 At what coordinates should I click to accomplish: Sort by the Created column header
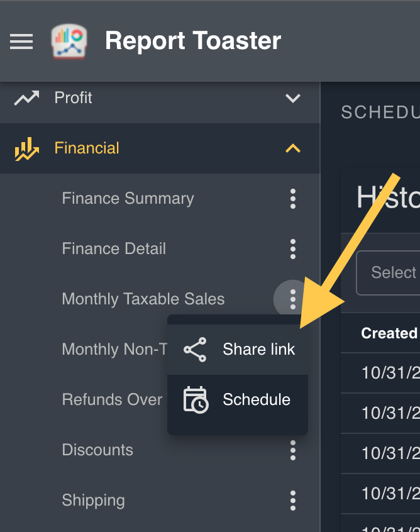point(389,333)
